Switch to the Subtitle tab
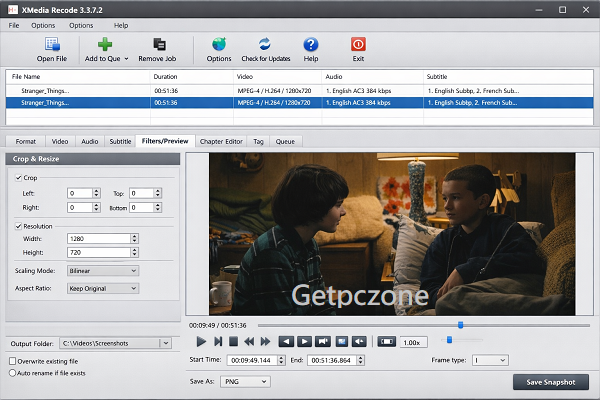600x400 pixels. point(120,141)
